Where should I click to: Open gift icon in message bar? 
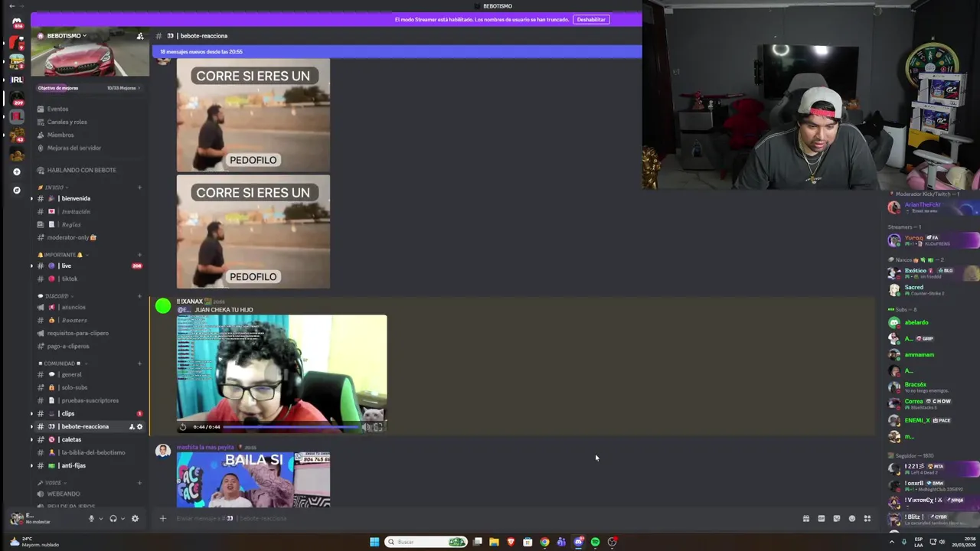tap(805, 518)
